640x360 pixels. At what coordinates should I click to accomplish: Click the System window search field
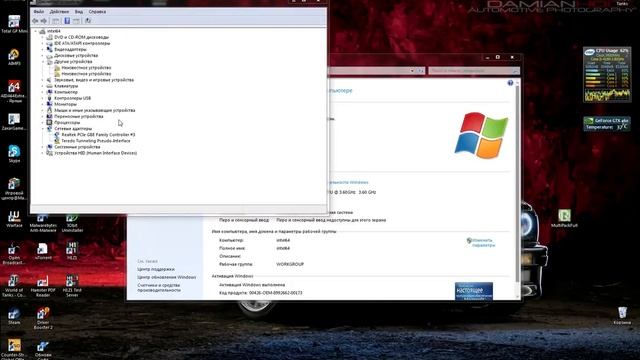(x=474, y=71)
